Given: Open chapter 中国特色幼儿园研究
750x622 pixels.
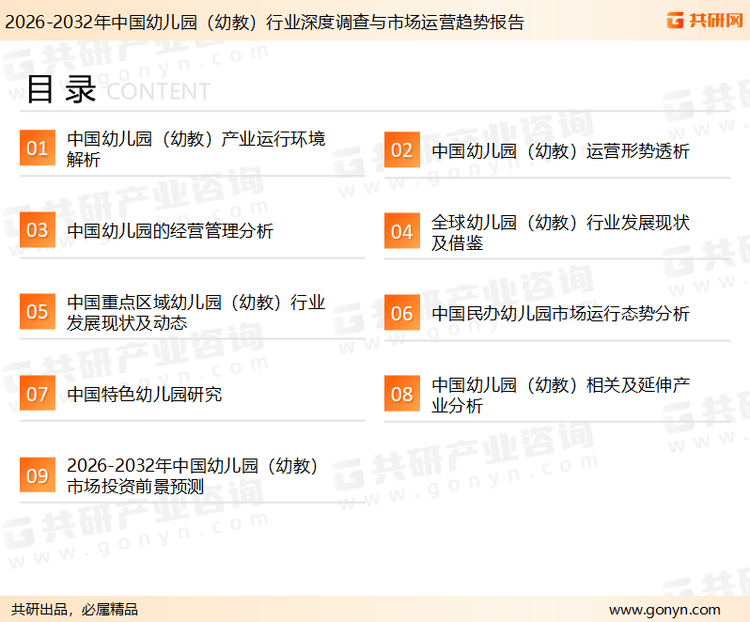Looking at the screenshot, I should coord(145,394).
